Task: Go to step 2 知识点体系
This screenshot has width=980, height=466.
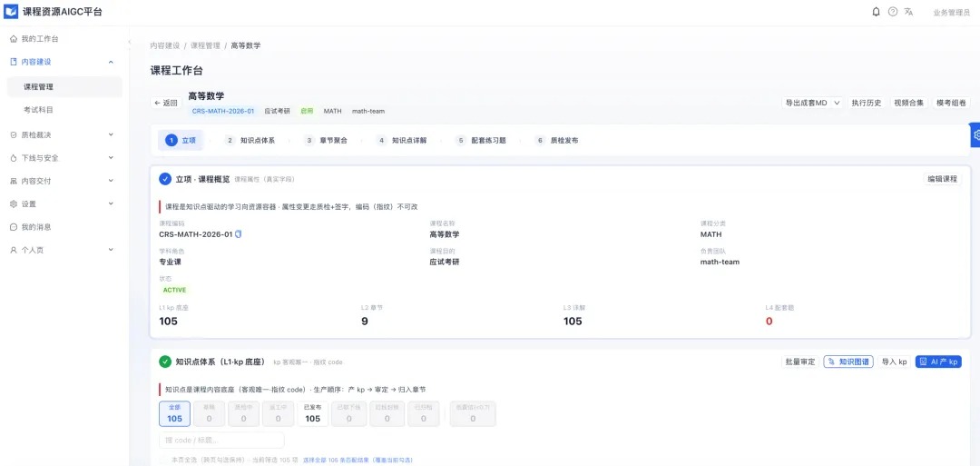Action: click(x=250, y=141)
